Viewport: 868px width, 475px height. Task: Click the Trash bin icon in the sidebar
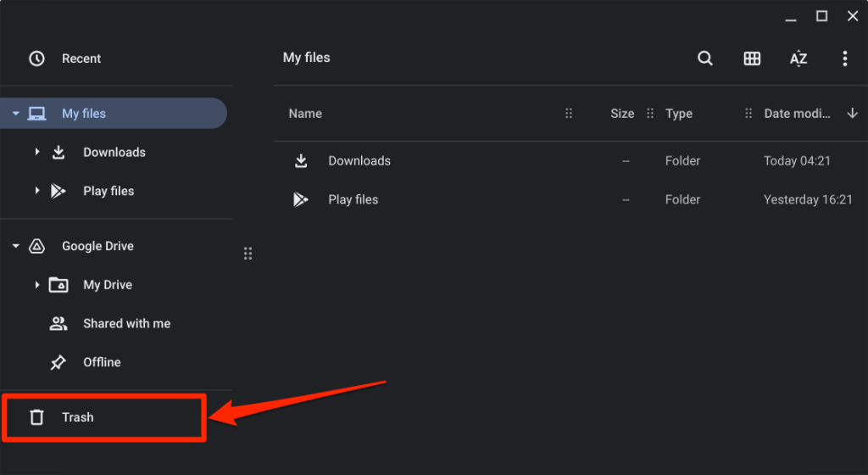(36, 417)
